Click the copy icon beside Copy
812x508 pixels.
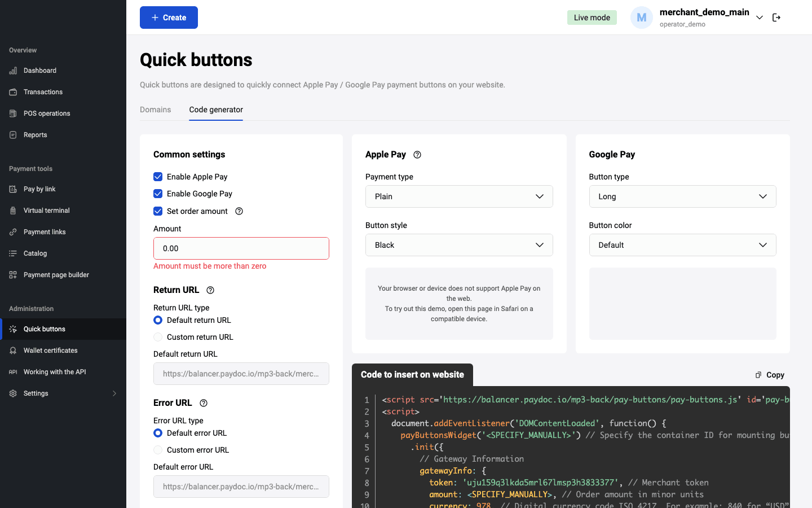pos(758,375)
